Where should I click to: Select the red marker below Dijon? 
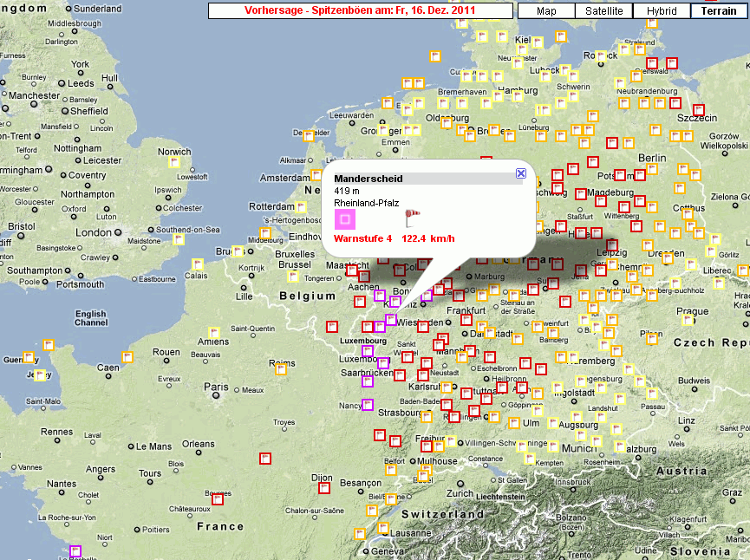(324, 488)
